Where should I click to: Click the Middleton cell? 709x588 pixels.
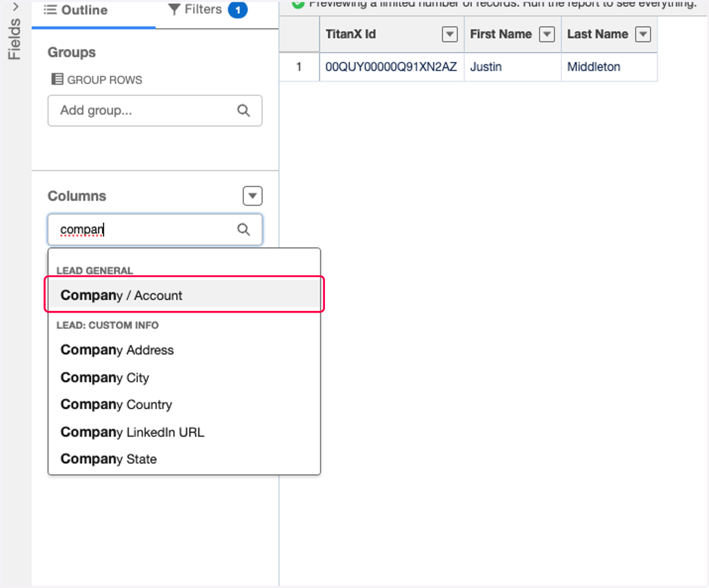point(609,67)
